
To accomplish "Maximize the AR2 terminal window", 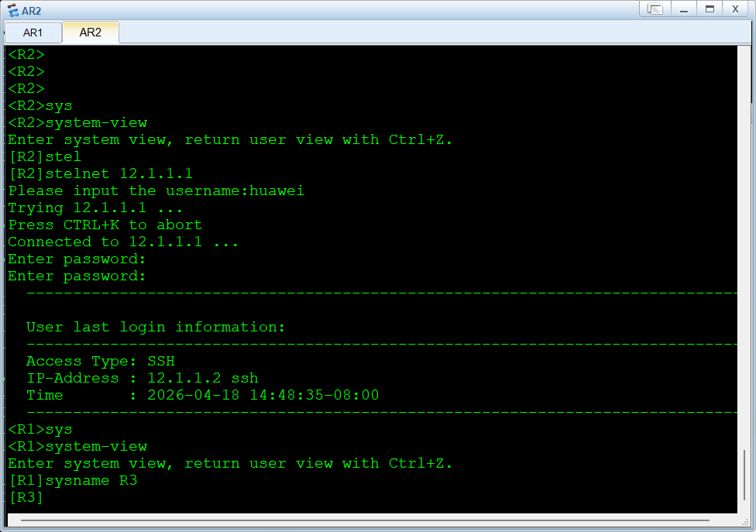I will coord(710,9).
